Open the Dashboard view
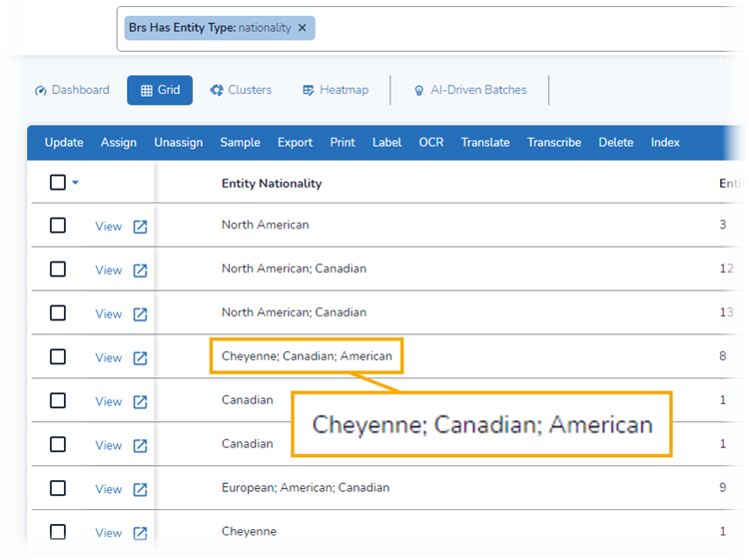749x560 pixels. point(72,90)
